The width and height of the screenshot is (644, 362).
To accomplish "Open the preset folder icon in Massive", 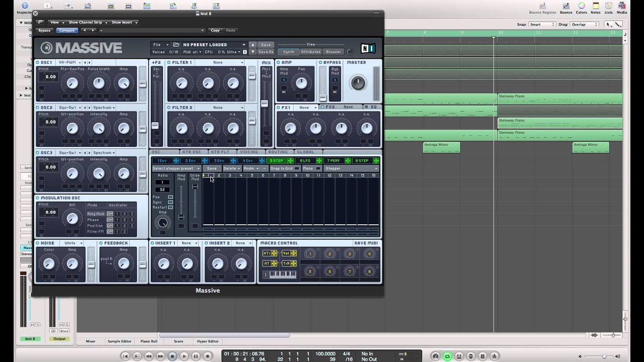I will click(176, 45).
